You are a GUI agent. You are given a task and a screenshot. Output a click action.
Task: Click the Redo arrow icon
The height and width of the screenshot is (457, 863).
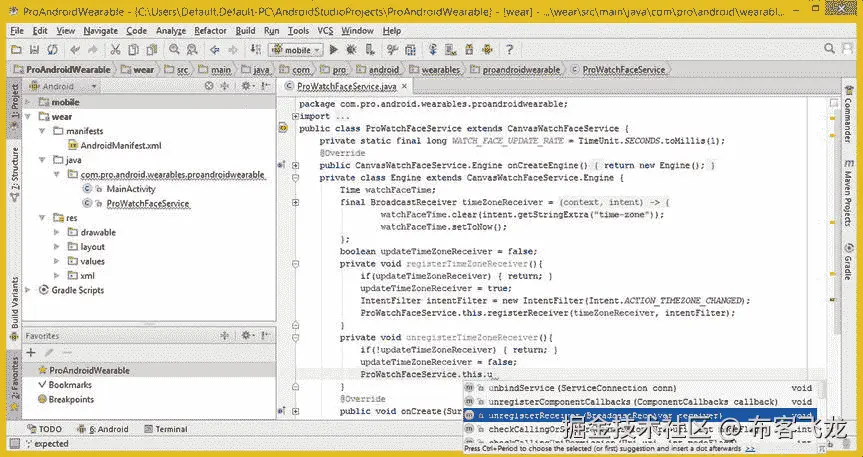point(92,50)
